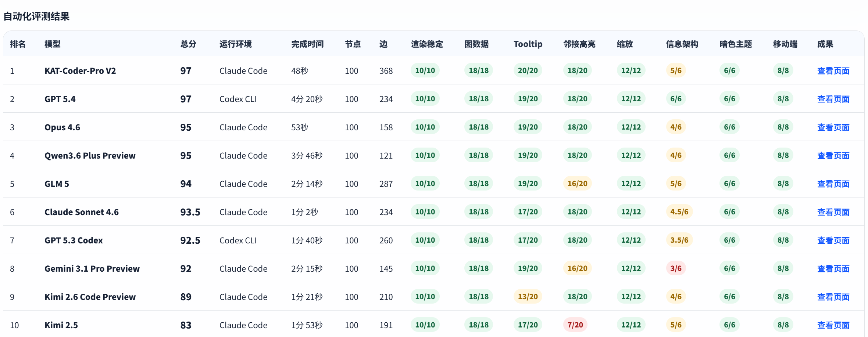Screen dimensions: 868x337
Task: Click the yellow 13/20 Tooltip badge
Action: (x=528, y=297)
